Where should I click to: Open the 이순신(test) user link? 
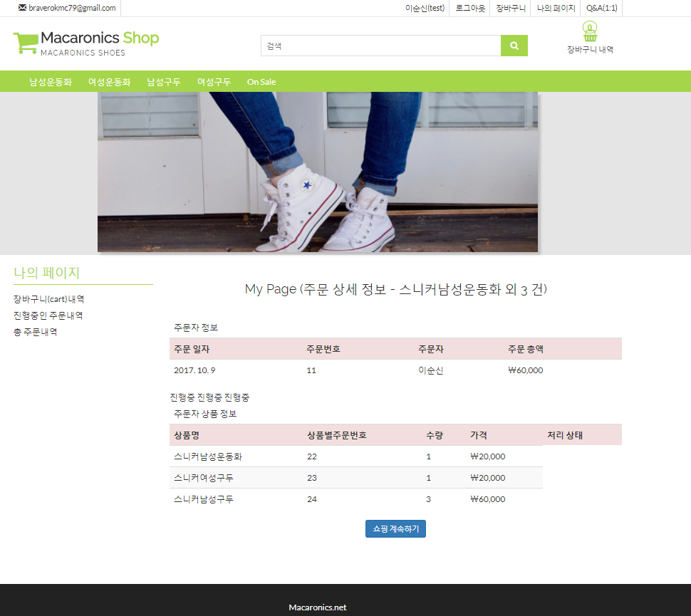point(425,8)
